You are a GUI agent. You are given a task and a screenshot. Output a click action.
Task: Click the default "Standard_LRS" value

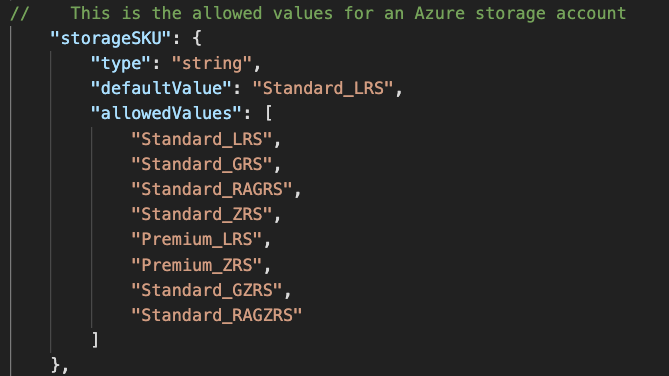(323, 88)
